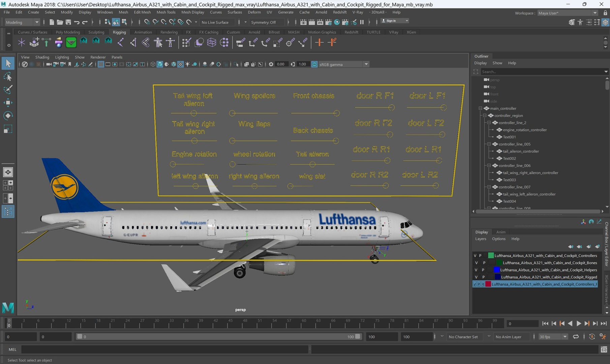Play the animation forward
The width and height of the screenshot is (610, 364).
tap(578, 324)
